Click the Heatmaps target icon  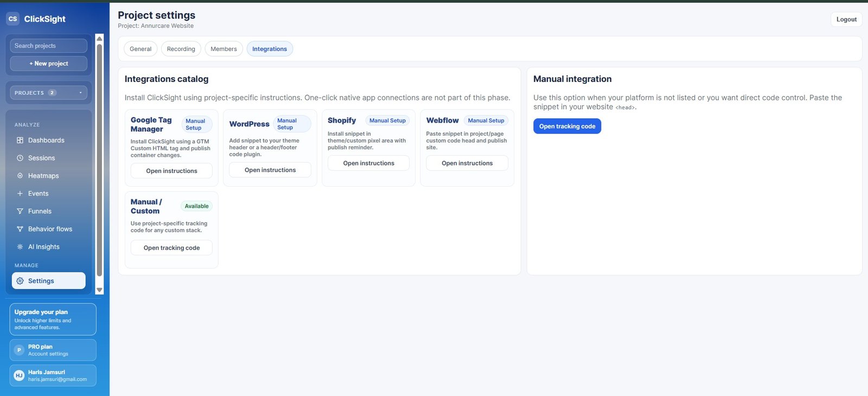point(20,176)
